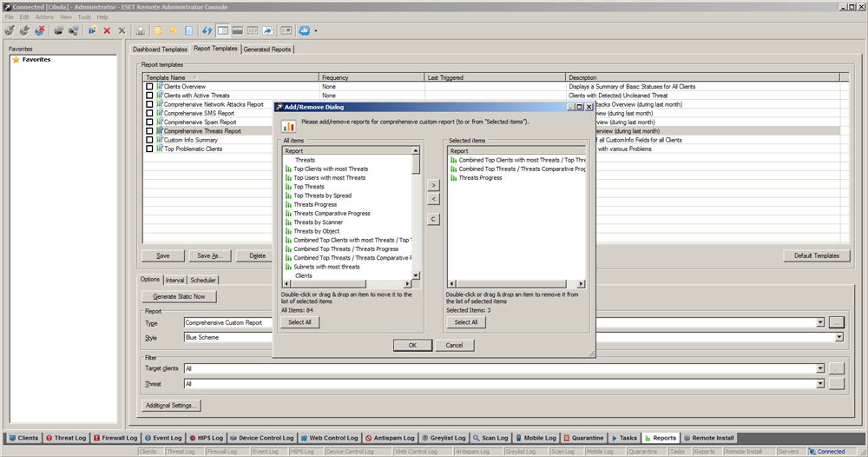Open the Antispam Log bottom tab

[390, 438]
